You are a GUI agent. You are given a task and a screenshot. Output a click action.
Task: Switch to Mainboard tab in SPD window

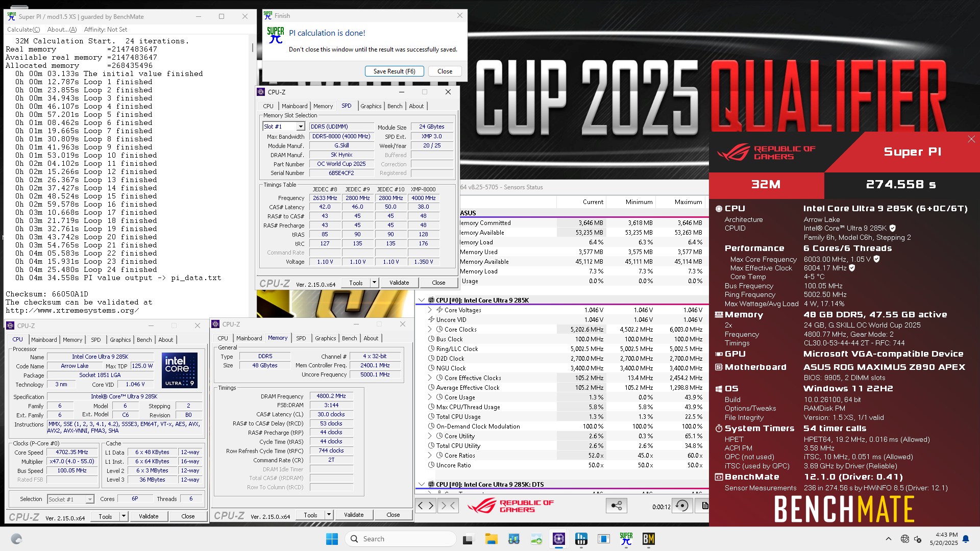click(295, 106)
